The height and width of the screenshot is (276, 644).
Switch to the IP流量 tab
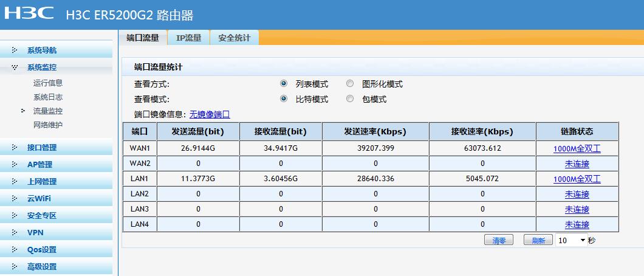189,38
